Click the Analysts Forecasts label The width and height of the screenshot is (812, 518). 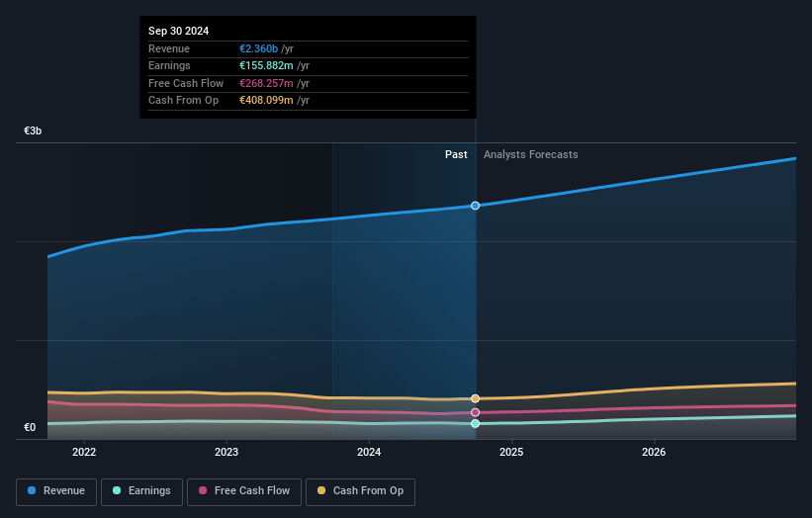coord(531,154)
